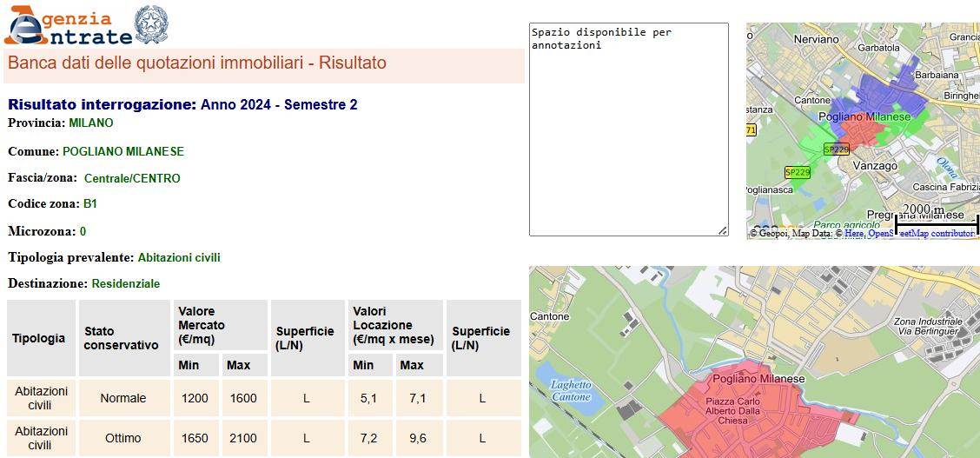Click the 1200 minimum market value cell
The height and width of the screenshot is (458, 980).
[195, 398]
